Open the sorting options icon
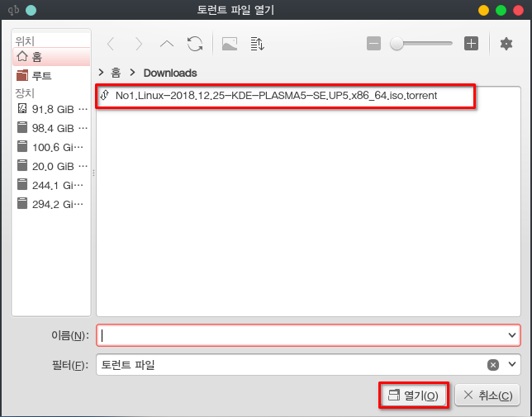The width and height of the screenshot is (532, 417). [258, 44]
